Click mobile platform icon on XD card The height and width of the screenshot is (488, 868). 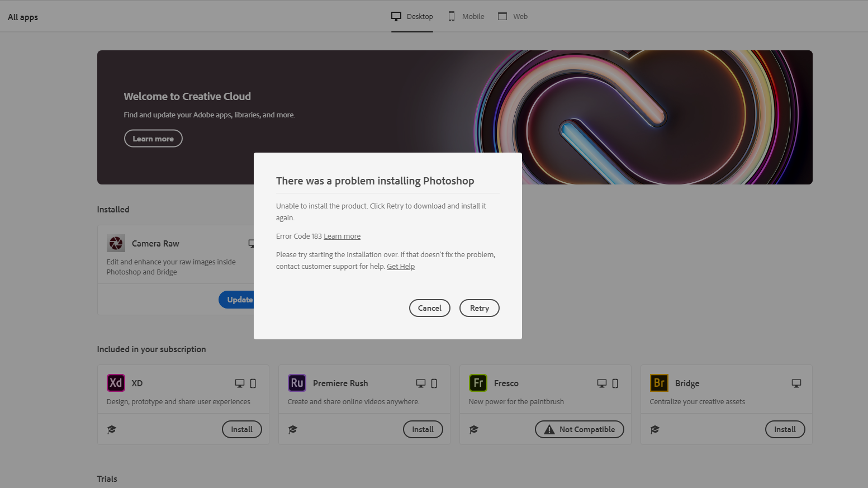253,383
